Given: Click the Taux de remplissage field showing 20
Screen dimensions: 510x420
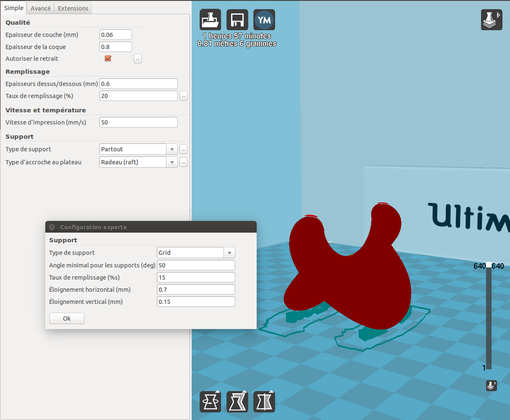Looking at the screenshot, I should point(138,96).
